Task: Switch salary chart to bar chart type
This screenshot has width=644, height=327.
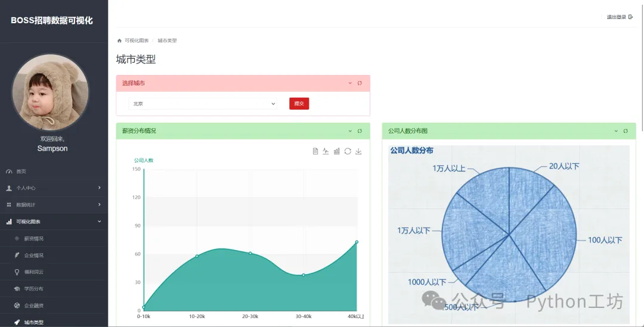Action: click(337, 151)
